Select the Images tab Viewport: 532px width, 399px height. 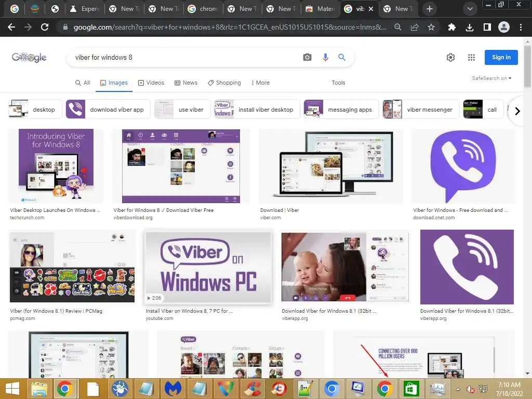(114, 83)
